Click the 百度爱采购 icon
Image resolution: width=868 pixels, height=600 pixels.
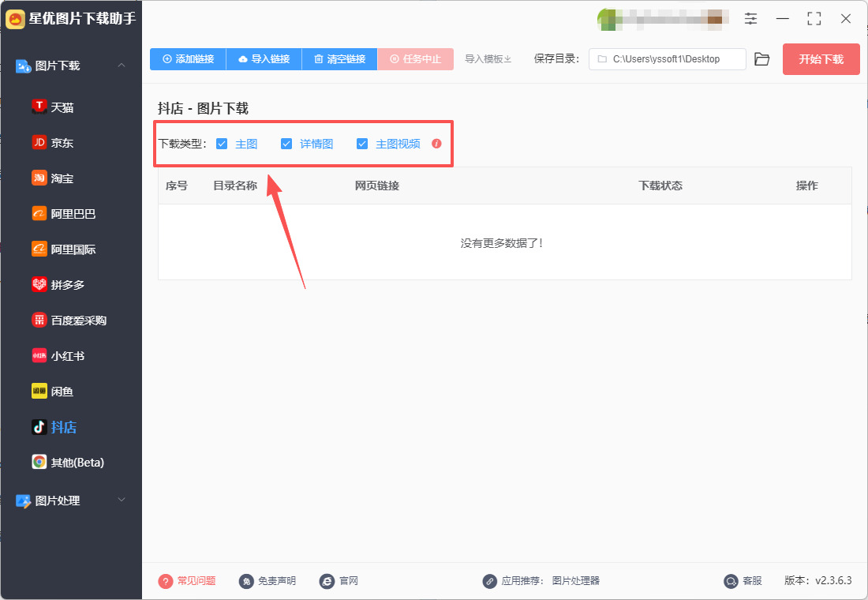(x=39, y=321)
